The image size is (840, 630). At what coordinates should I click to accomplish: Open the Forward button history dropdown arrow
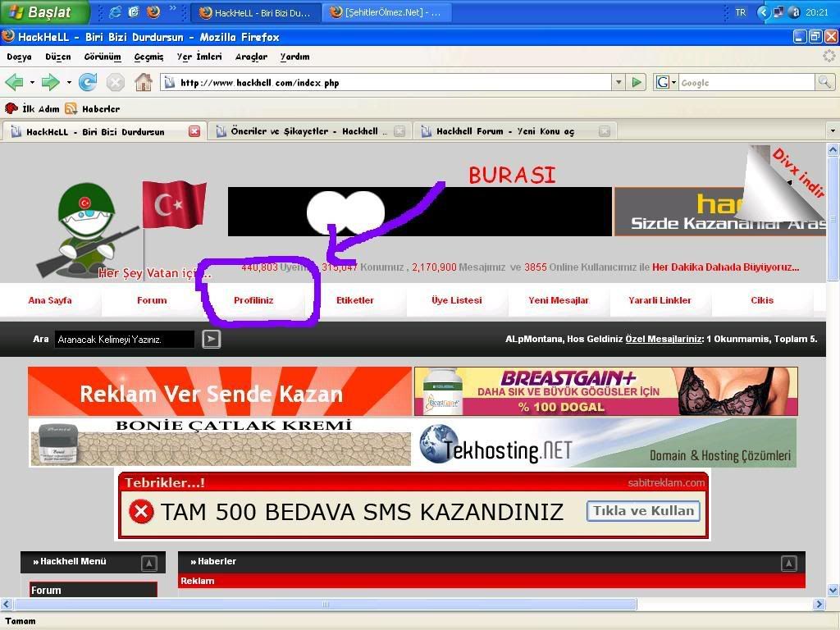tap(69, 83)
